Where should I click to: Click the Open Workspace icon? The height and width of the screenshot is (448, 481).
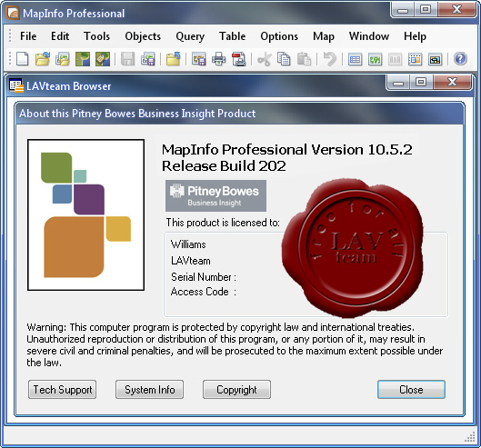pyautogui.click(x=63, y=59)
